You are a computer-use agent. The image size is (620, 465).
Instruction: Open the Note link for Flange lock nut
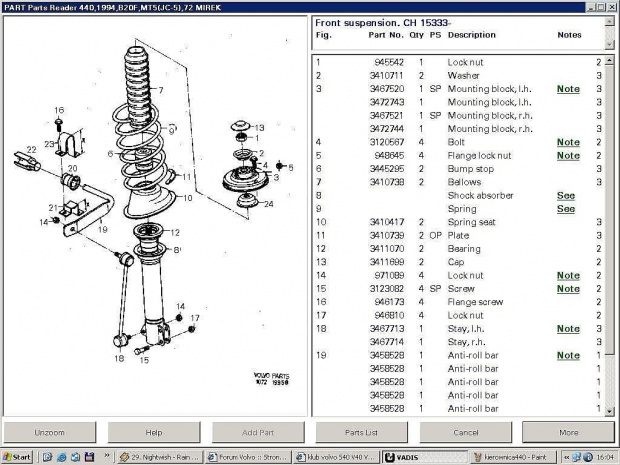pos(567,155)
